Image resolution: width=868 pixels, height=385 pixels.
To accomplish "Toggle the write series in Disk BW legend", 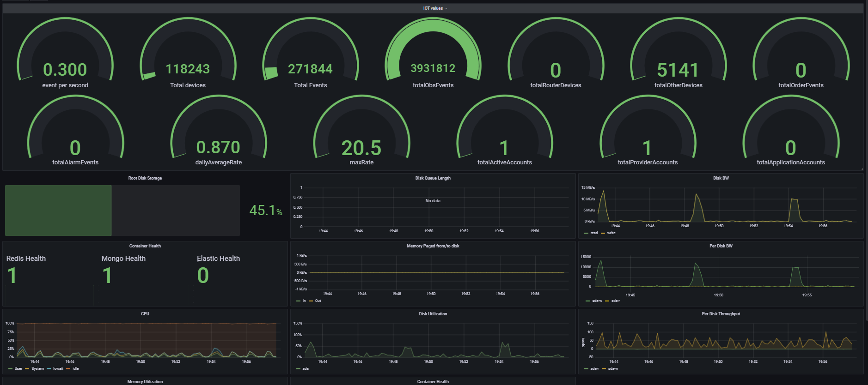I will pos(611,233).
